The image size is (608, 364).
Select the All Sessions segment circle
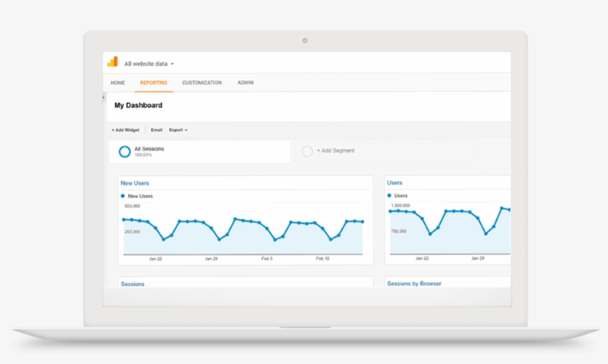coord(125,151)
